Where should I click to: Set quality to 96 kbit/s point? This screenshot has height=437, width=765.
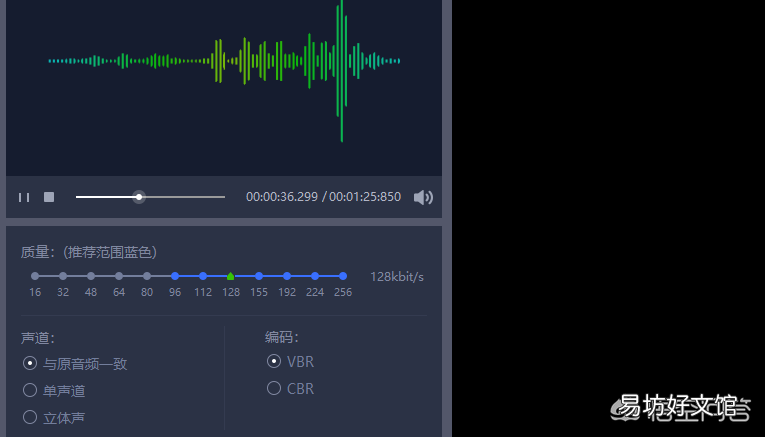click(x=175, y=276)
